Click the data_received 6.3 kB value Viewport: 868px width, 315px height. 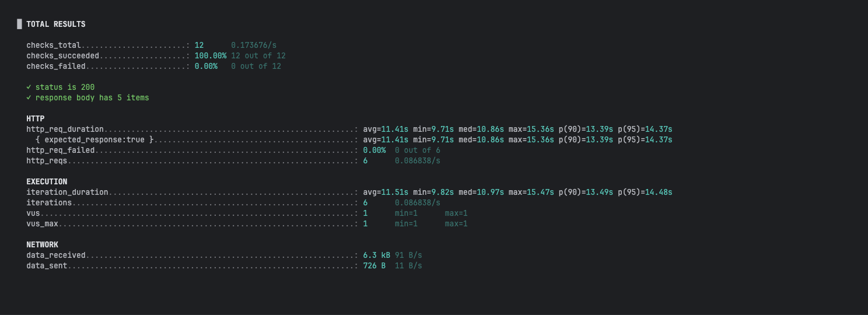pyautogui.click(x=376, y=255)
